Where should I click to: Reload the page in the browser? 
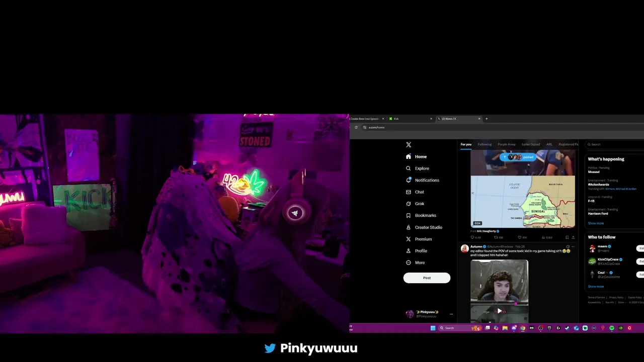[356, 127]
